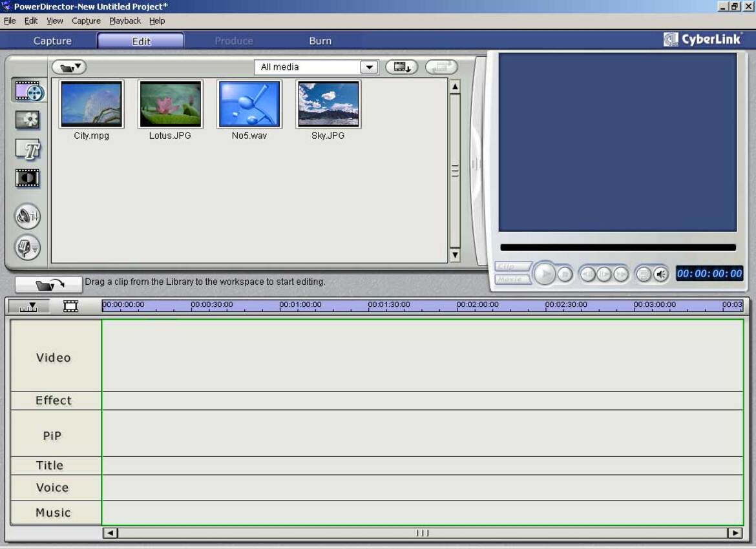Open the Transitions room filmstrip icon
Viewport: 756px width, 549px height.
tap(28, 178)
